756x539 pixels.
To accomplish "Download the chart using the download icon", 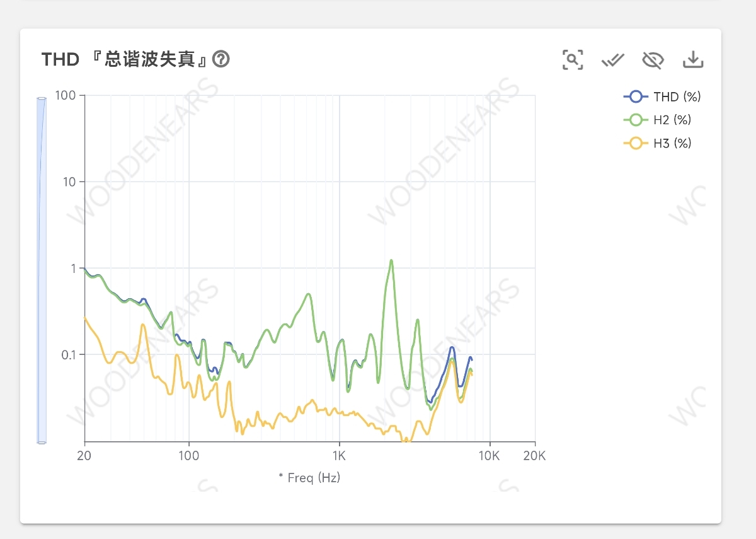I will pos(693,60).
